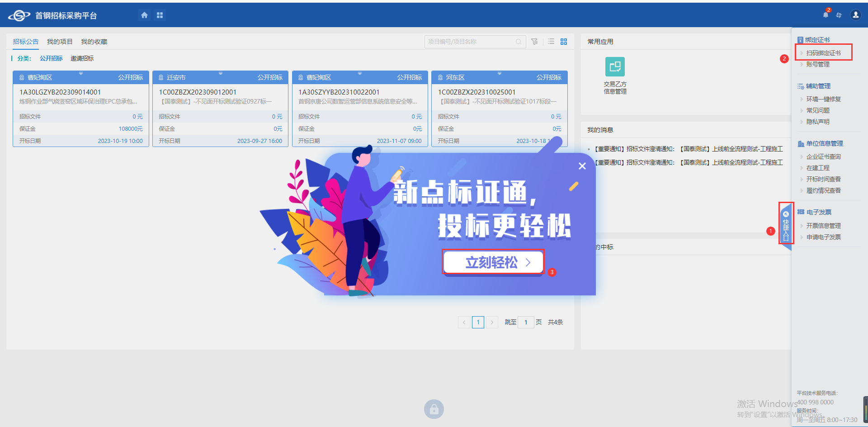Click the filter funnel icon
This screenshot has width=868, height=427.
pyautogui.click(x=534, y=42)
